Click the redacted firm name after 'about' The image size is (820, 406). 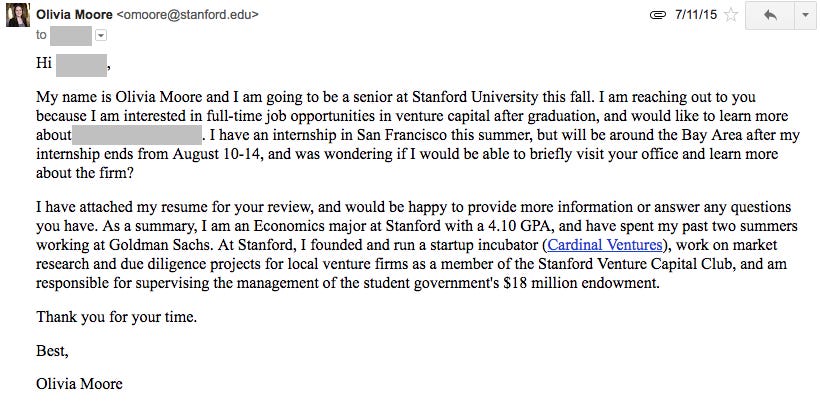click(136, 135)
